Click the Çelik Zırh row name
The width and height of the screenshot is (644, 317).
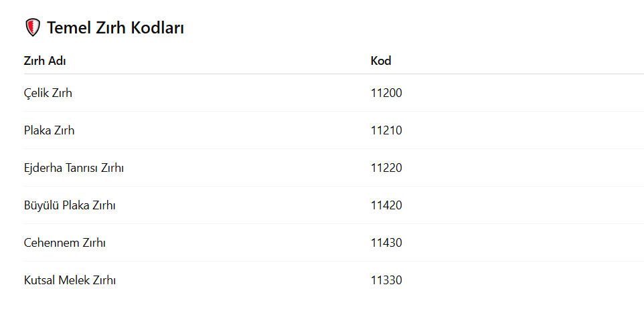(x=48, y=94)
